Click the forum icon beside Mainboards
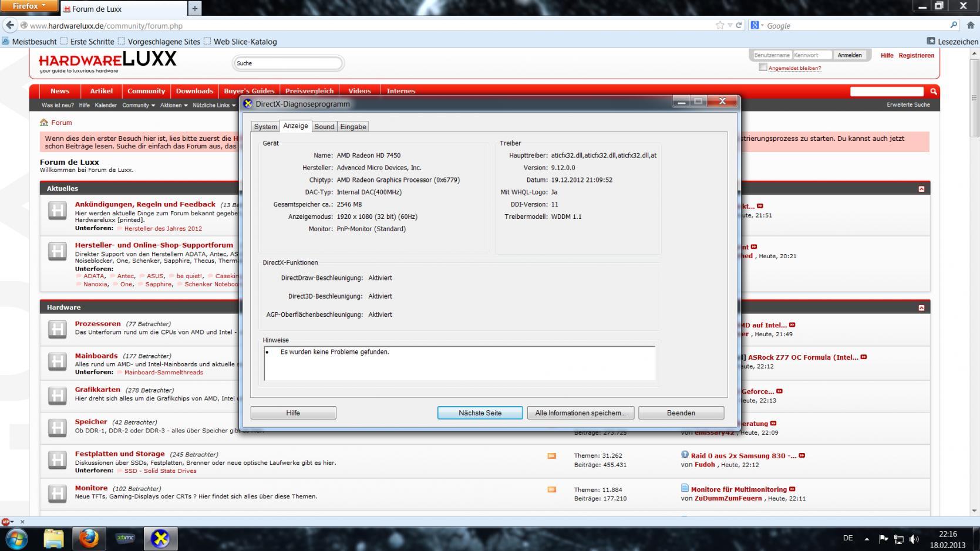This screenshot has width=980, height=551. click(57, 361)
